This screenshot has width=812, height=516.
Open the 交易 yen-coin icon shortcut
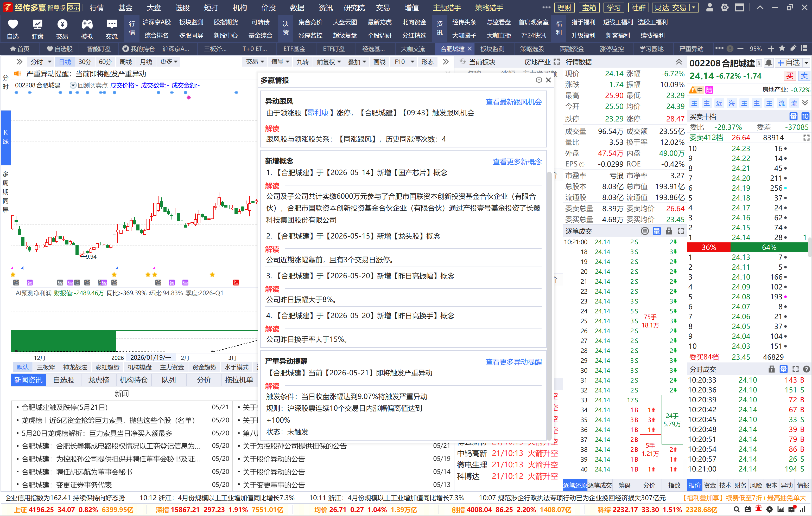pyautogui.click(x=62, y=29)
